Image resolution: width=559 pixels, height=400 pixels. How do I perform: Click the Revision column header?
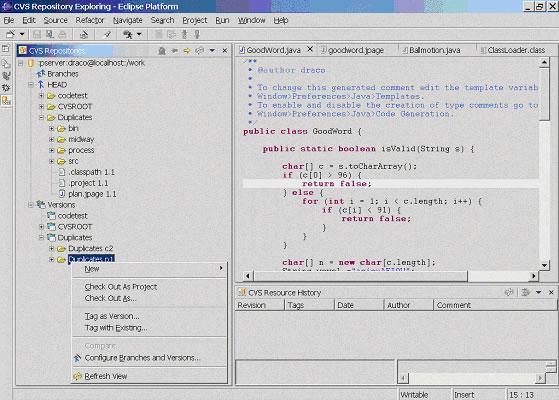259,305
